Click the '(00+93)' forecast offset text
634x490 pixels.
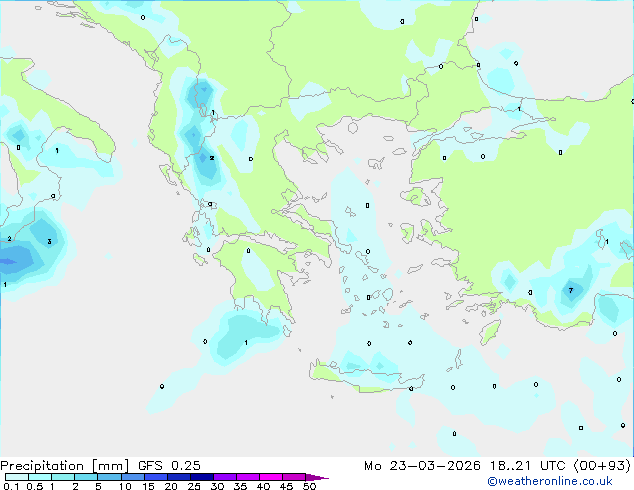[602, 466]
